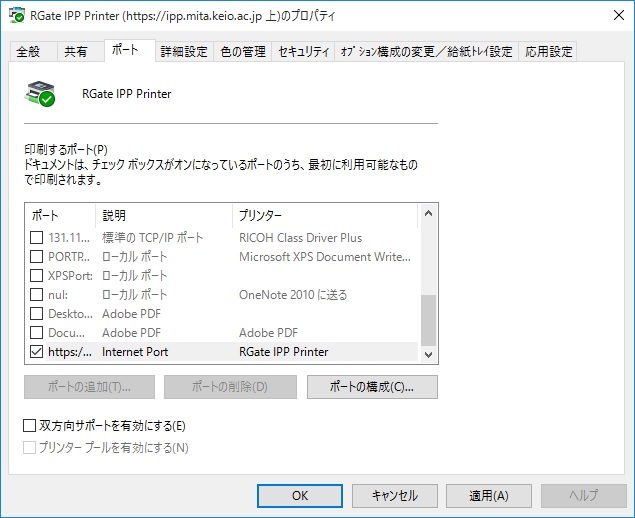Close the properties dialog window
The image size is (635, 518).
click(610, 17)
